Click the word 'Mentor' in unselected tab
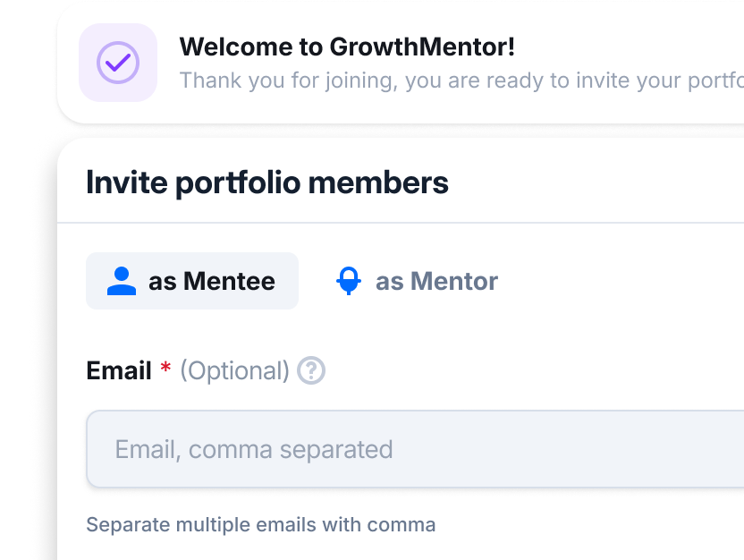This screenshot has height=560, width=744. (x=454, y=281)
